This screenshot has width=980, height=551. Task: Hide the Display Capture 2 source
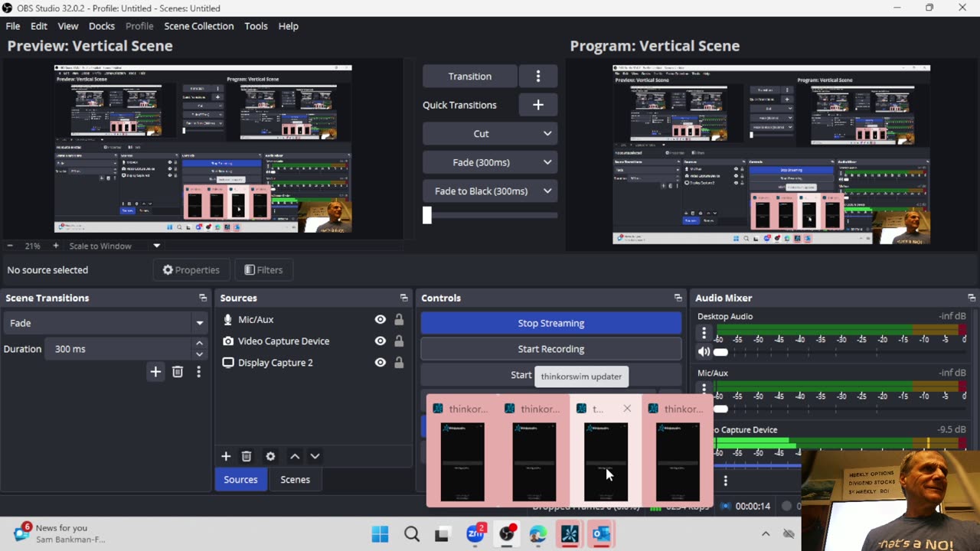[381, 363]
